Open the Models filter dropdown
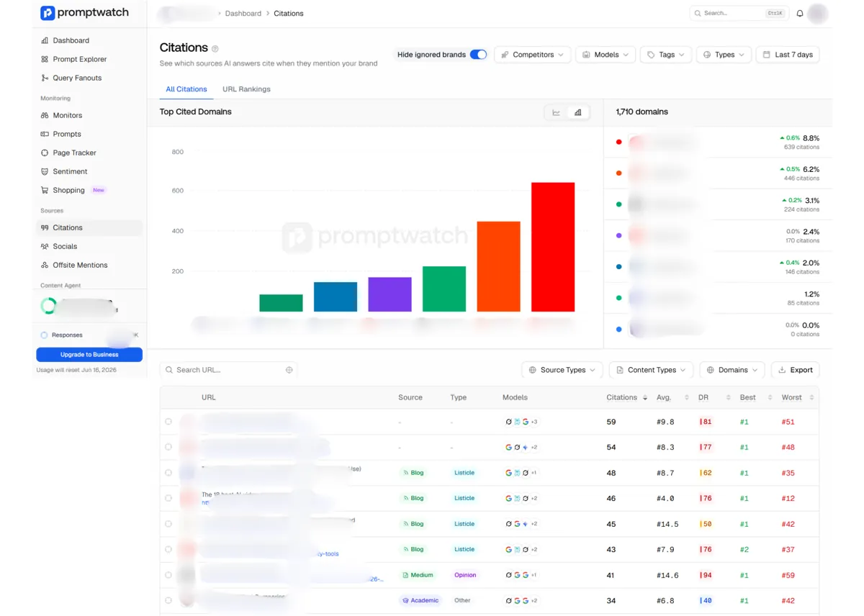864x616 pixels. point(606,55)
